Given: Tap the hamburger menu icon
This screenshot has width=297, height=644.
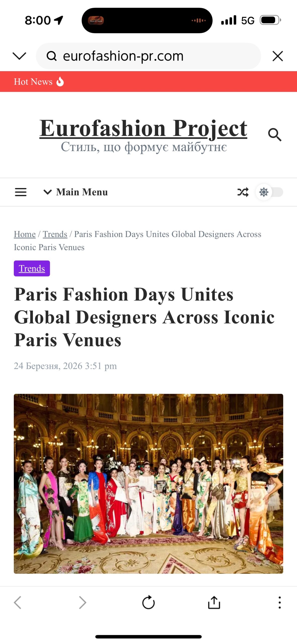Looking at the screenshot, I should click(21, 192).
